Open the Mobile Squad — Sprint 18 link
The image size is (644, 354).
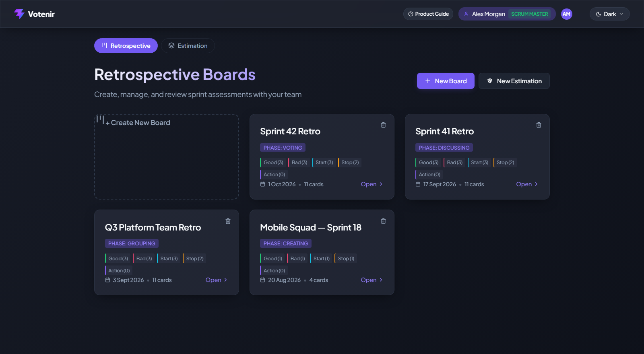click(372, 280)
